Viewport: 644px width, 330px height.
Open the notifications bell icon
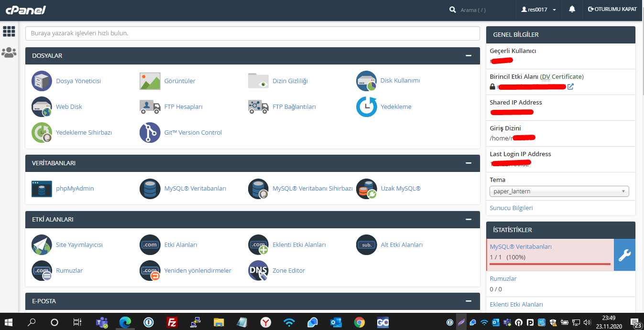click(x=572, y=10)
